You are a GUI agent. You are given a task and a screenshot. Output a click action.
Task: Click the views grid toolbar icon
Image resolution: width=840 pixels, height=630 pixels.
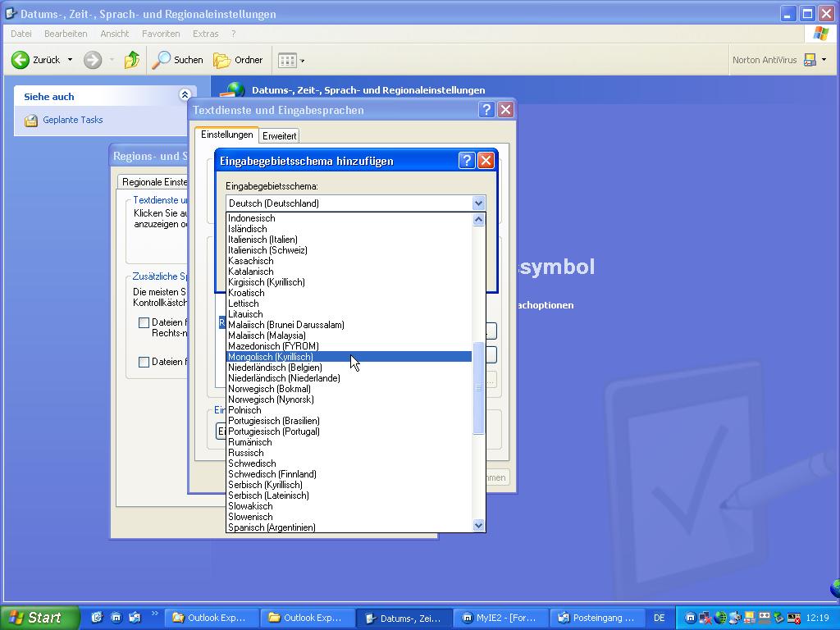(287, 61)
